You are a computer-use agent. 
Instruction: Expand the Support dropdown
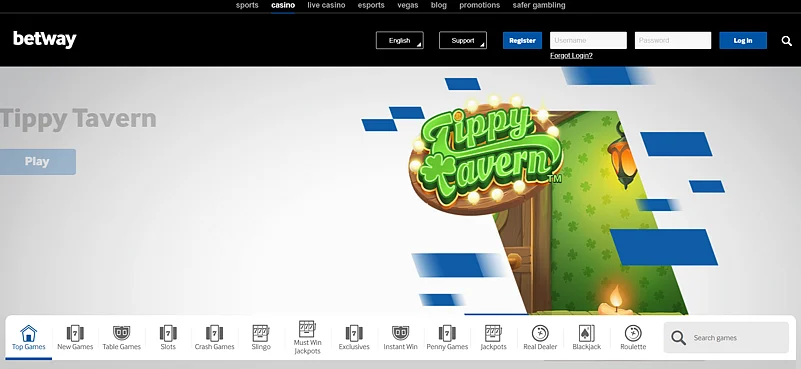coord(463,40)
